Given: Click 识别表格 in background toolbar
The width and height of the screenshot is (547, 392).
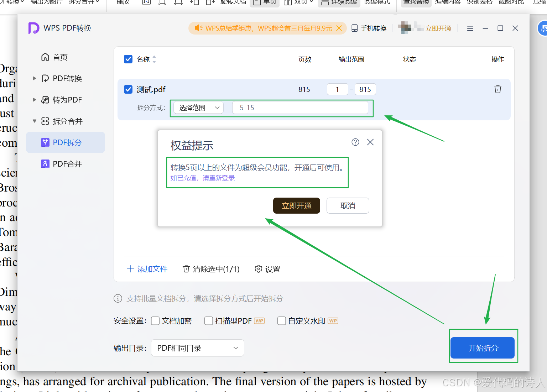Looking at the screenshot, I should pyautogui.click(x=480, y=2).
